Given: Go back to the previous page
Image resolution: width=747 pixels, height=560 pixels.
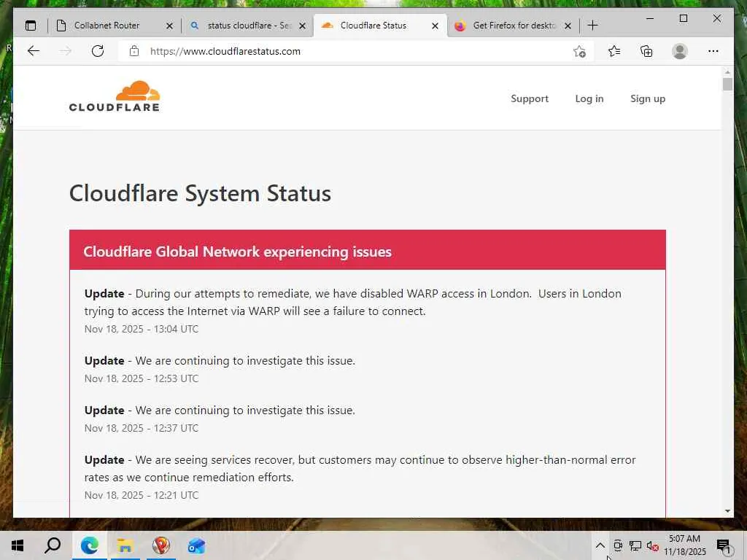Looking at the screenshot, I should click(x=34, y=51).
